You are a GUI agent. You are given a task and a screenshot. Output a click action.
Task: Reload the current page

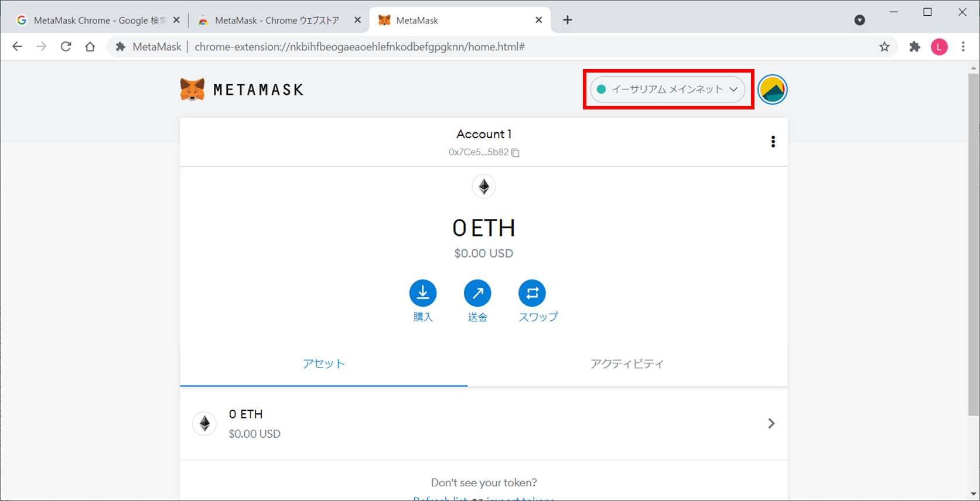[x=66, y=47]
